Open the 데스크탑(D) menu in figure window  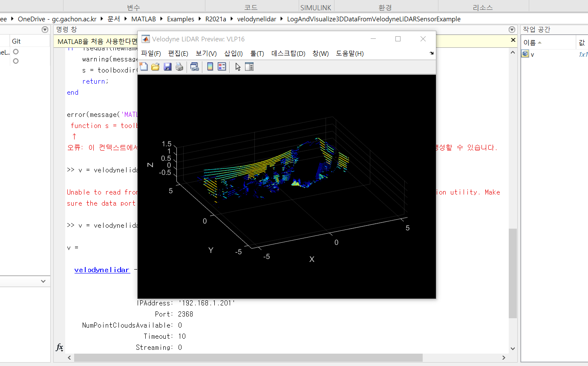(288, 53)
